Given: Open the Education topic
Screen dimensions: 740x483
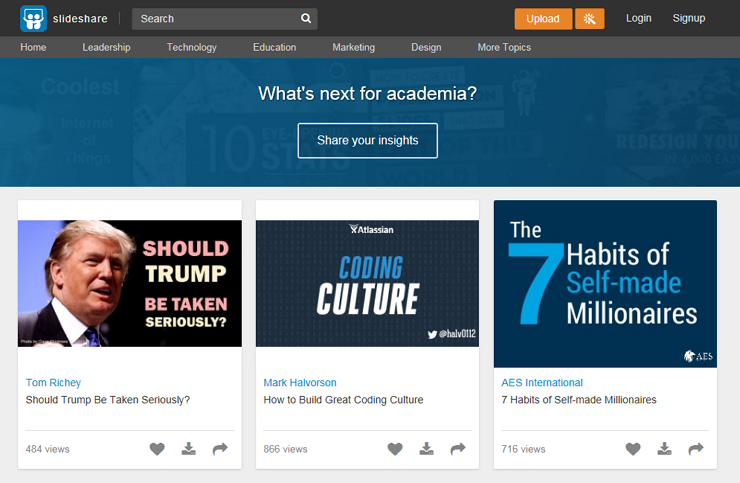Looking at the screenshot, I should pyautogui.click(x=275, y=47).
